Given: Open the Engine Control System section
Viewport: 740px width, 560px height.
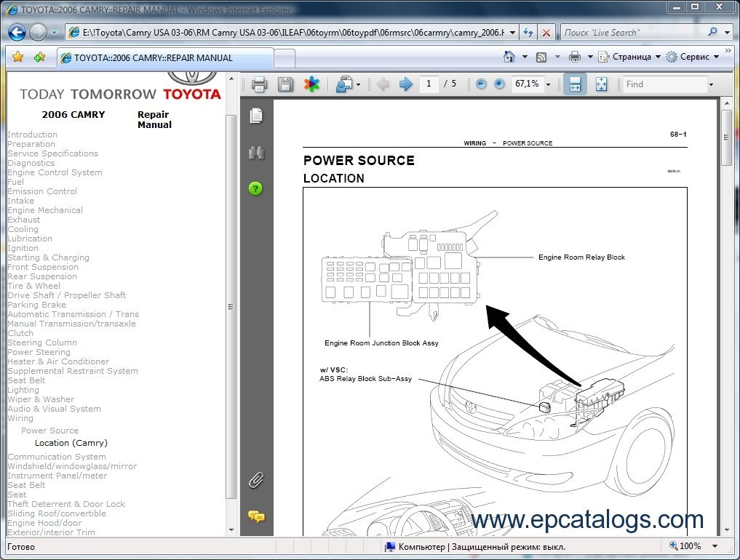Looking at the screenshot, I should point(55,172).
